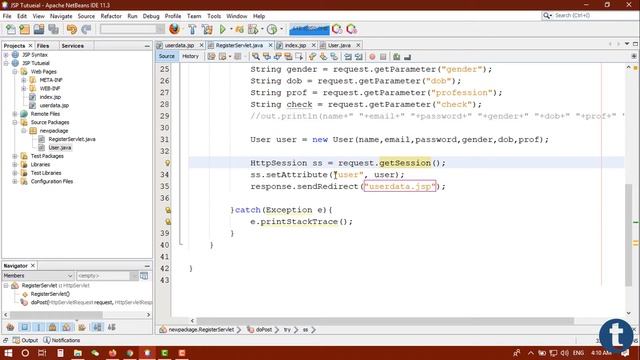This screenshot has height=360, width=640.
Task: Open the Navigate menu
Action: (x=61, y=16)
